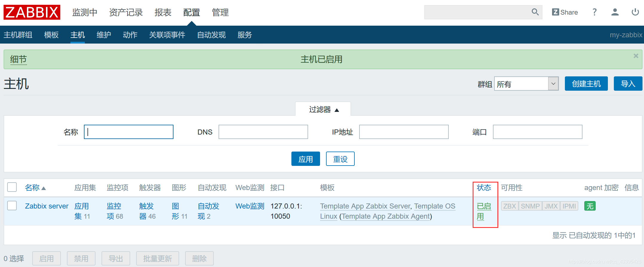This screenshot has width=644, height=267.
Task: Focus the 端口 filter field
Action: (538, 132)
